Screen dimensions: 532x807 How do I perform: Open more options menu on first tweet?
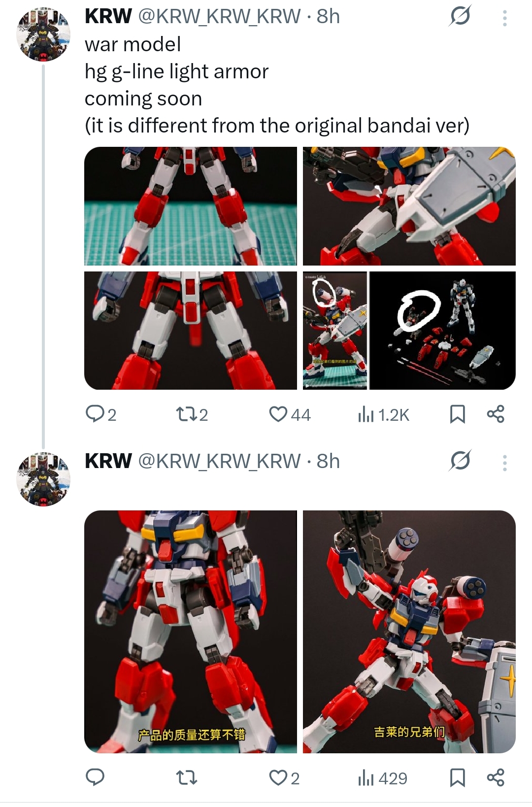[504, 18]
